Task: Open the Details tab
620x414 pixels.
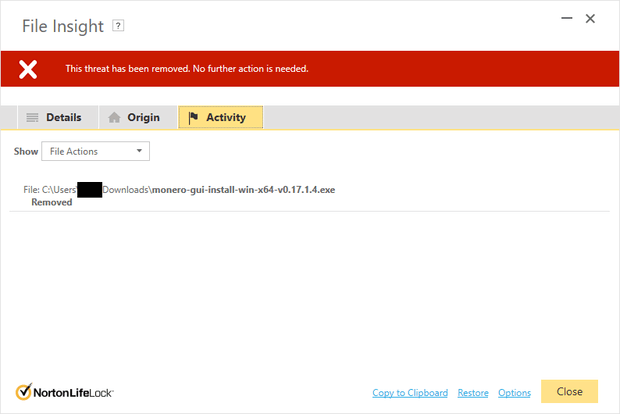Action: [58, 117]
